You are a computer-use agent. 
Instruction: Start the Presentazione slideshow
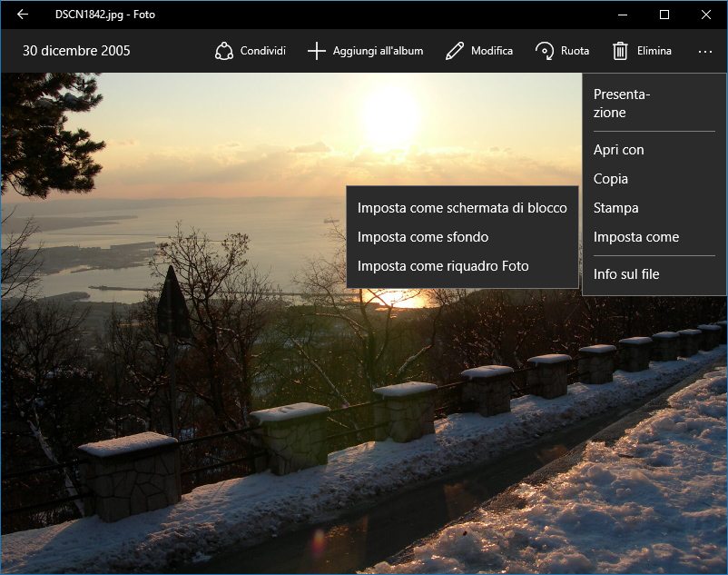point(622,104)
